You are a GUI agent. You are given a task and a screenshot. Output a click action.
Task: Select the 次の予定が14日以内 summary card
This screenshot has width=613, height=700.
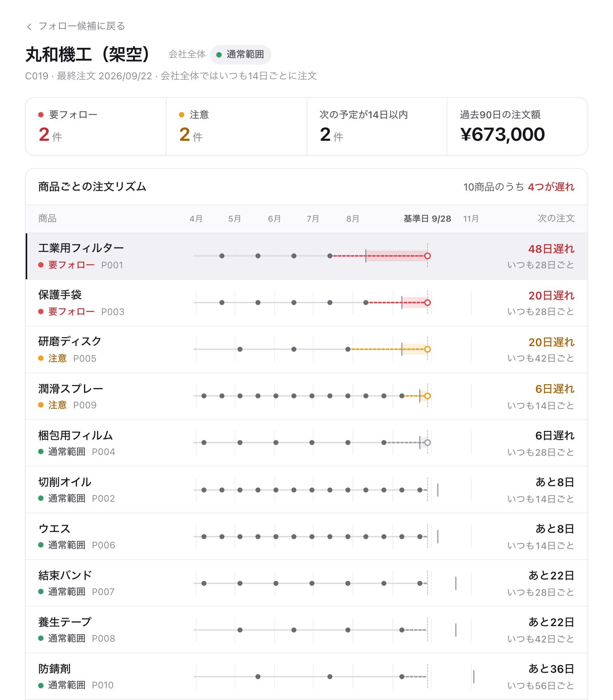pyautogui.click(x=377, y=126)
